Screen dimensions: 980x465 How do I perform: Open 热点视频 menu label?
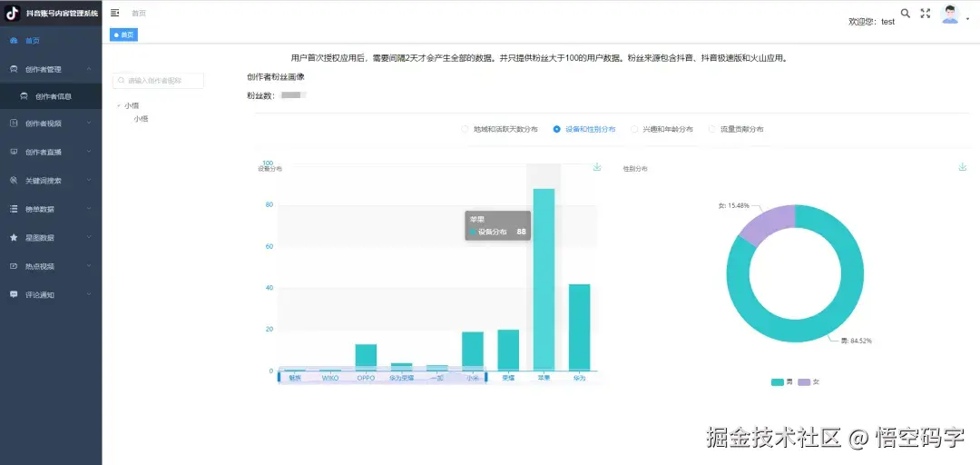(39, 266)
